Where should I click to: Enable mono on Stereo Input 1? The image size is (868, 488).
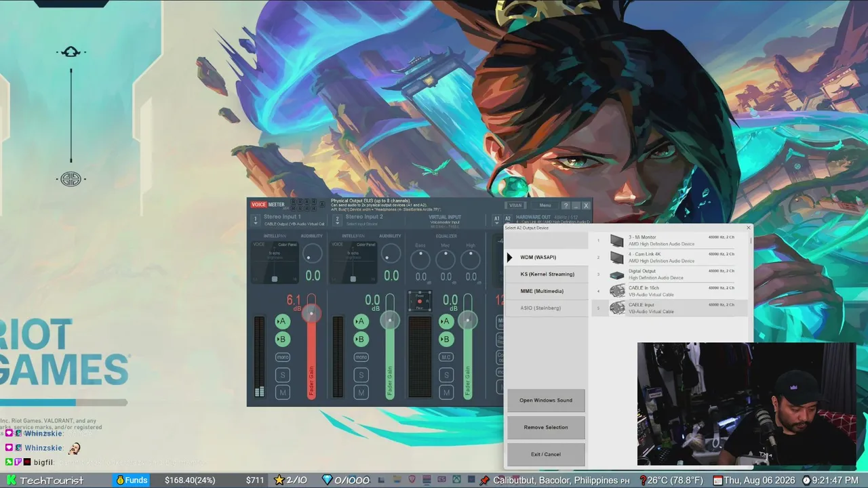(283, 357)
